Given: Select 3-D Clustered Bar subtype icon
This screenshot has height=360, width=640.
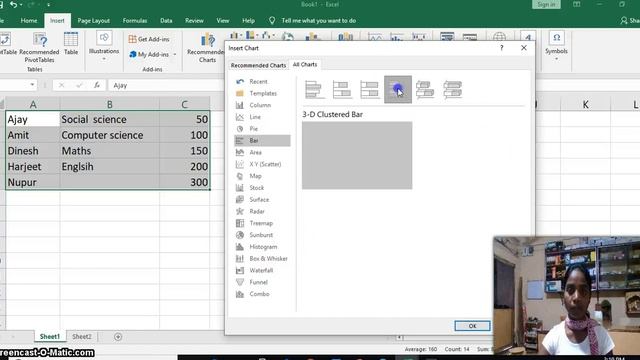Looking at the screenshot, I should pos(398,89).
